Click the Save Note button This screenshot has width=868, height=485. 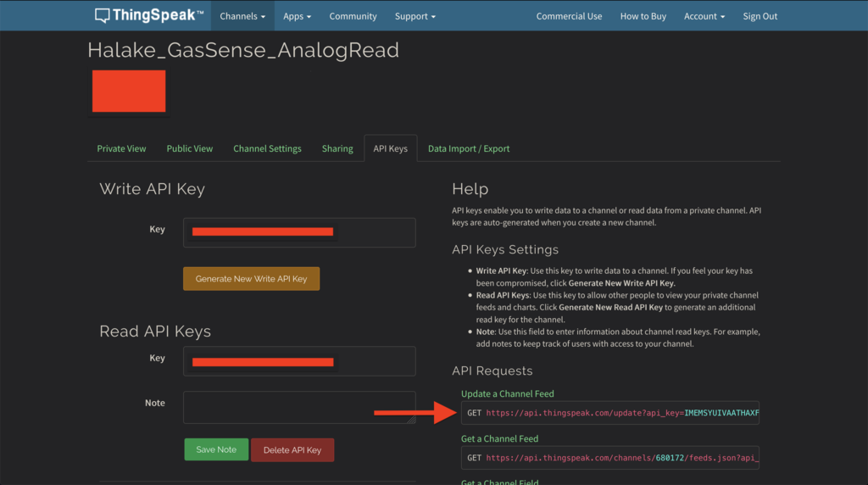(216, 449)
